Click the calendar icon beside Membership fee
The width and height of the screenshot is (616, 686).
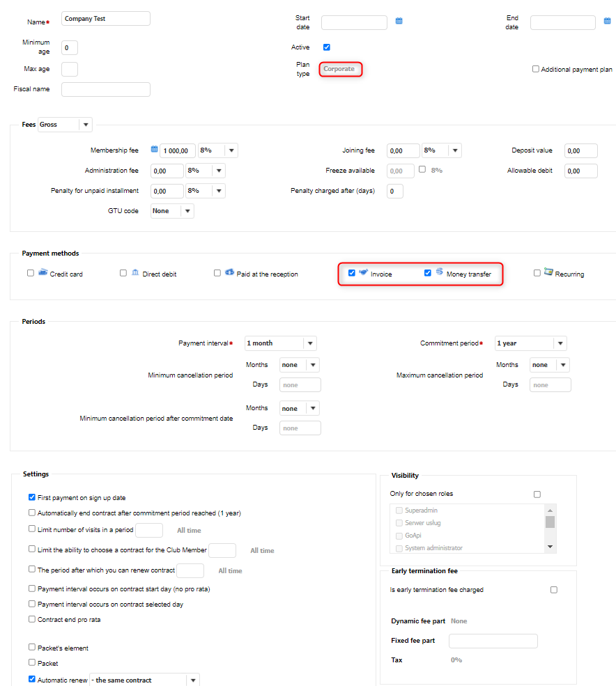(x=155, y=149)
